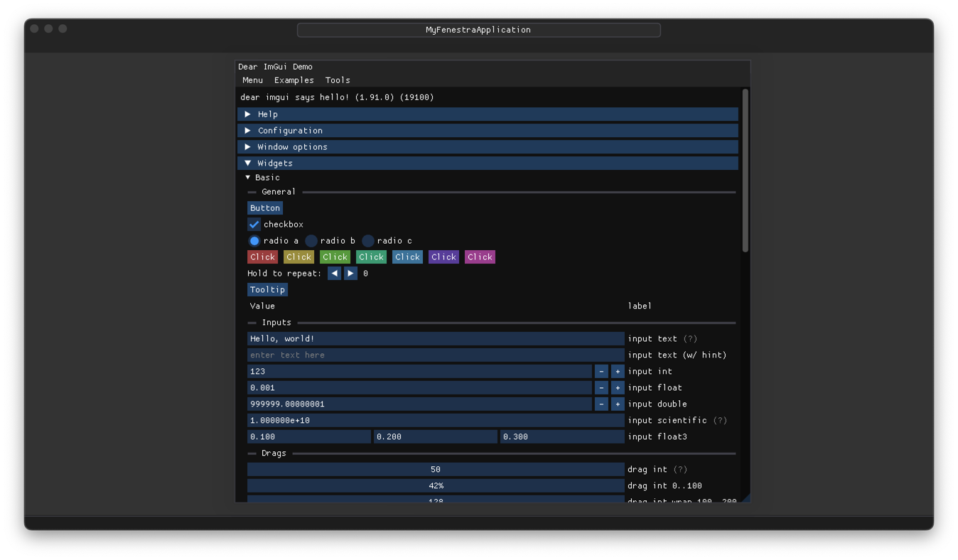Screen dimensions: 958x560
Task: Open the Examples menu
Action: pyautogui.click(x=294, y=80)
